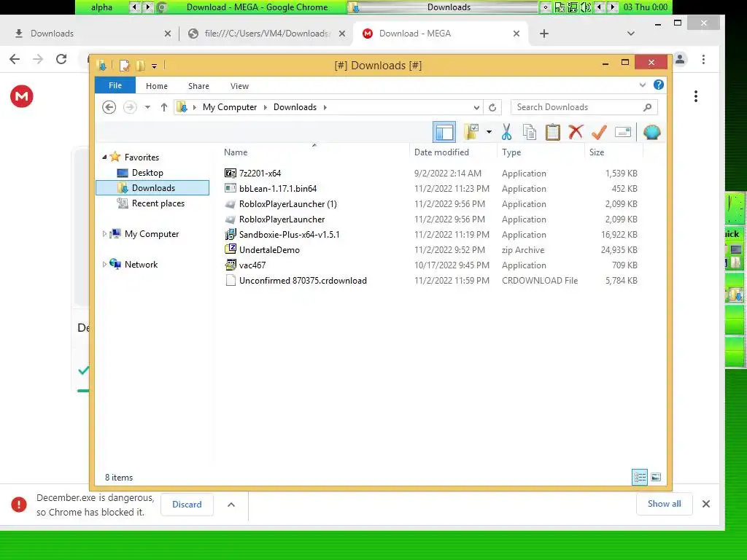The image size is (747, 560).
Task: Expand My Computer tree node arrow
Action: [x=104, y=234]
